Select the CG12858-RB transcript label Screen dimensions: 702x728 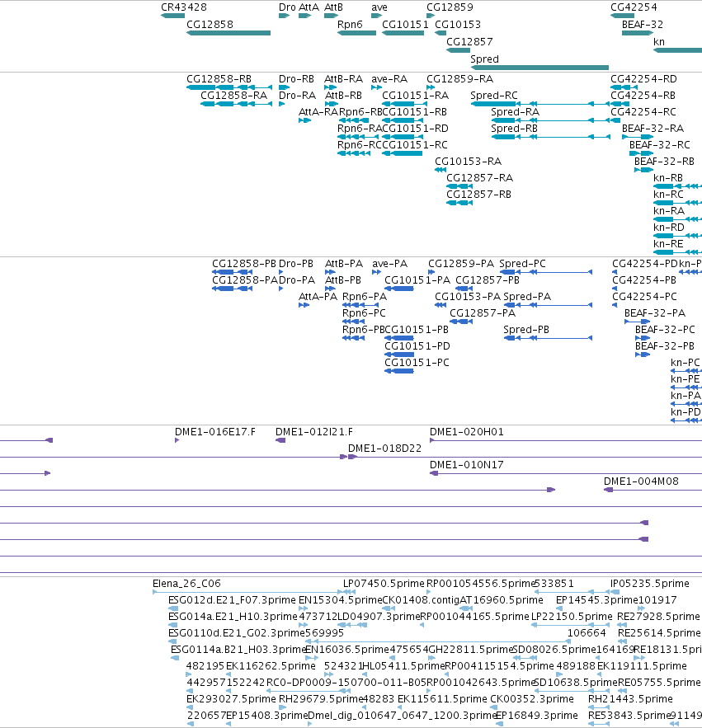coord(219,79)
